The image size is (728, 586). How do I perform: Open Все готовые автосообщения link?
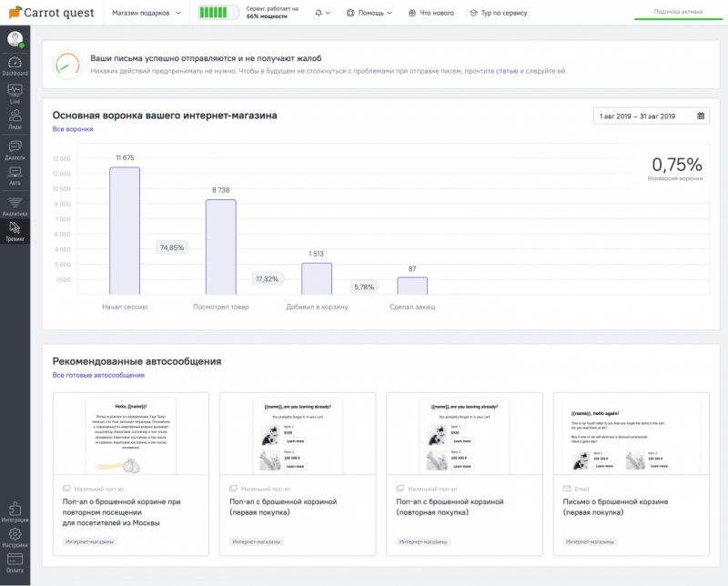pyautogui.click(x=98, y=375)
